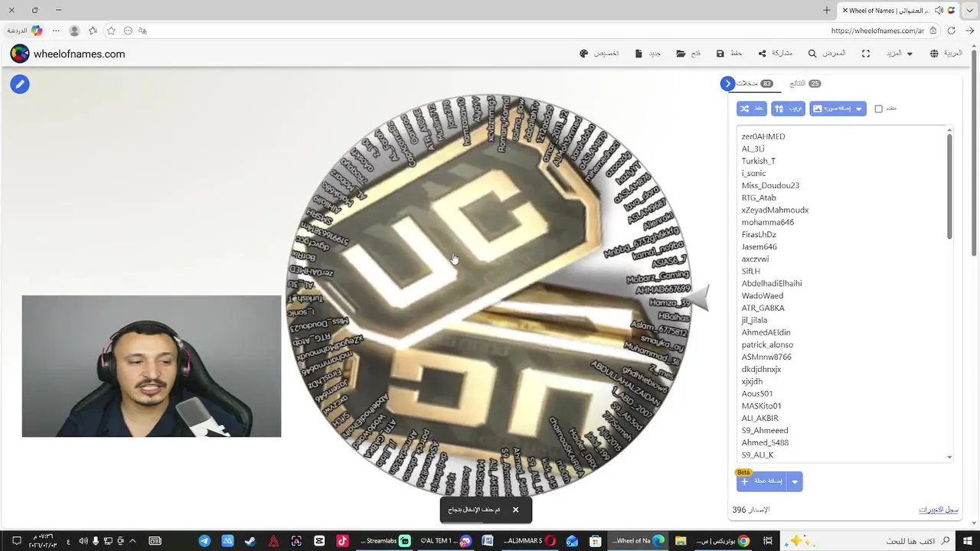Click entry zer0AHMED in the list
The height and width of the screenshot is (551, 980).
coord(763,136)
